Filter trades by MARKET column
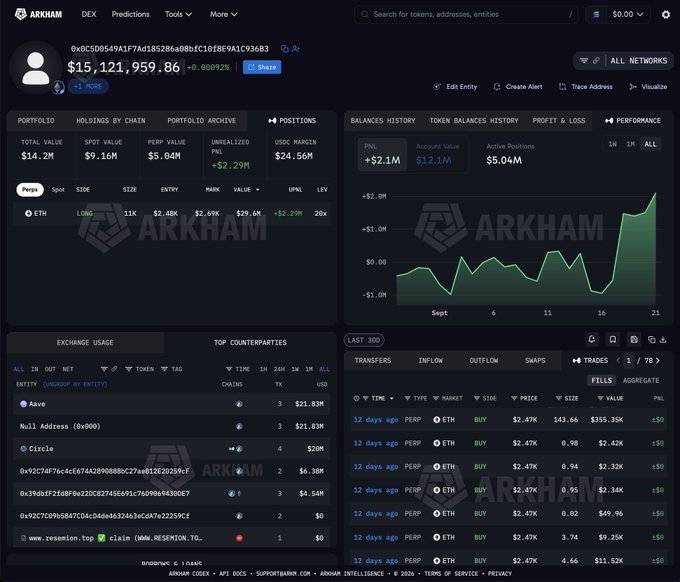680x582 pixels. (x=436, y=398)
